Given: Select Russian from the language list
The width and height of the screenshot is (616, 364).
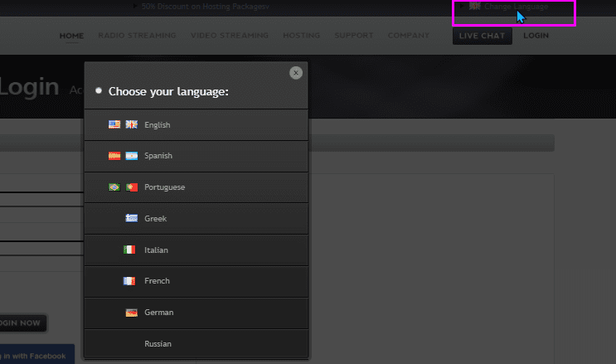Looking at the screenshot, I should 158,343.
